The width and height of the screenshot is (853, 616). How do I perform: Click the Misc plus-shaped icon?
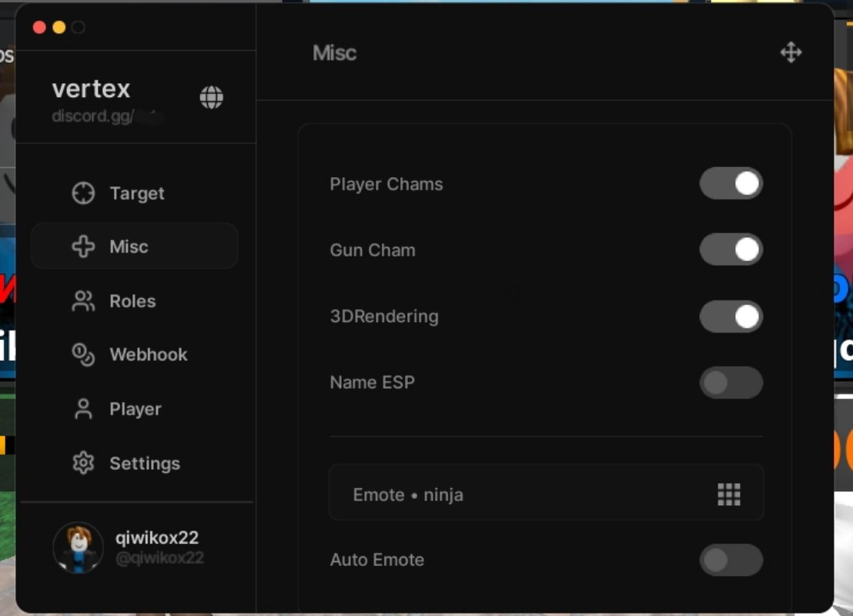[x=83, y=246]
